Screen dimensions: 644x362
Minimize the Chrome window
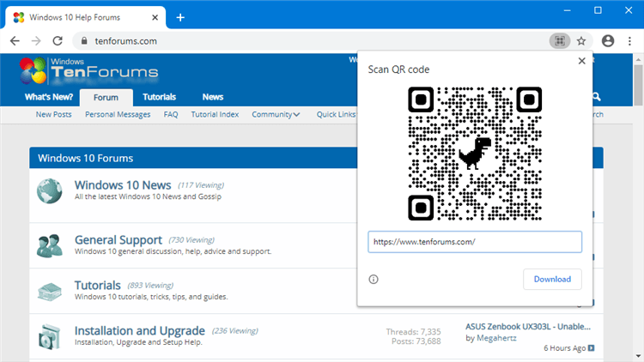click(x=568, y=10)
